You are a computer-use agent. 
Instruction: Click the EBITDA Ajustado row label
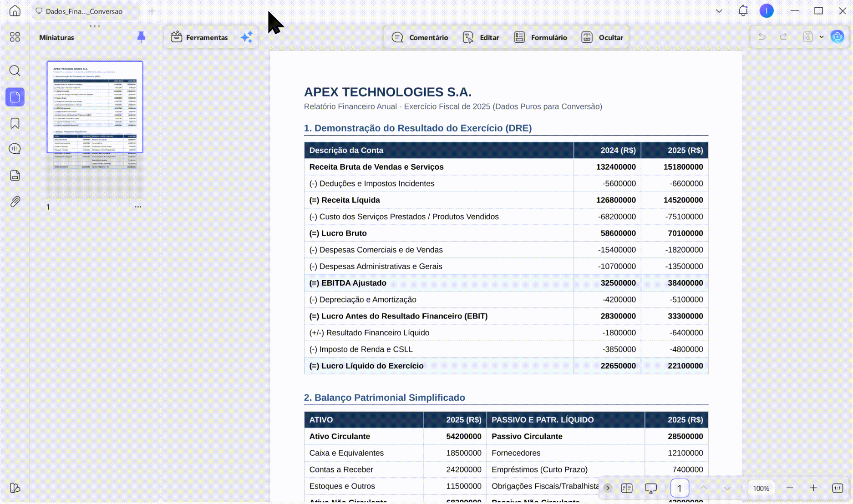pyautogui.click(x=348, y=283)
